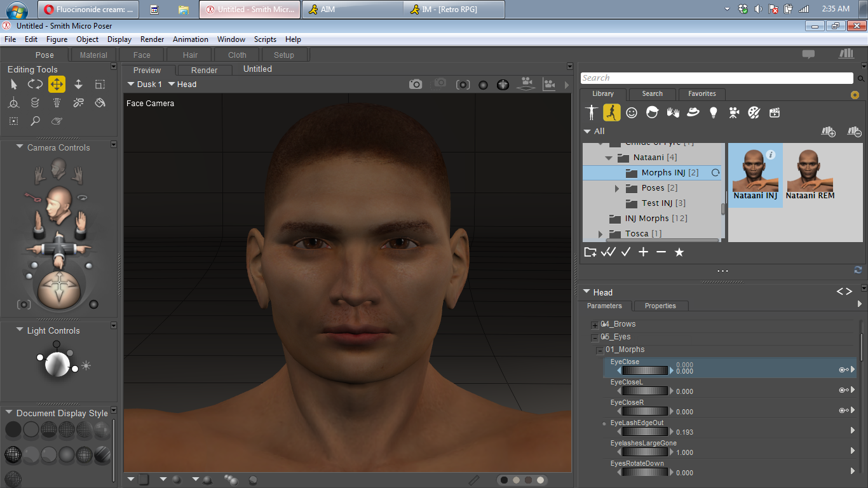Collapse the Camera Controls panel
868x488 pixels.
[x=20, y=147]
